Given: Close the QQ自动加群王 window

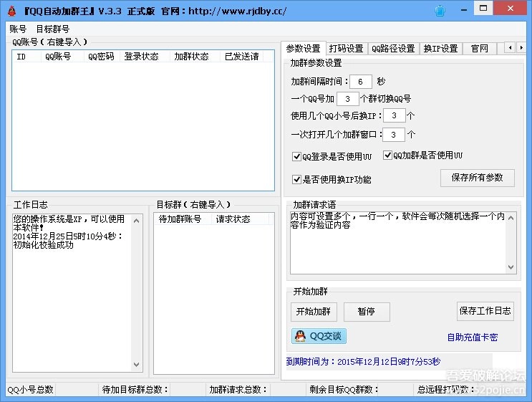Looking at the screenshot, I should click(x=510, y=8).
